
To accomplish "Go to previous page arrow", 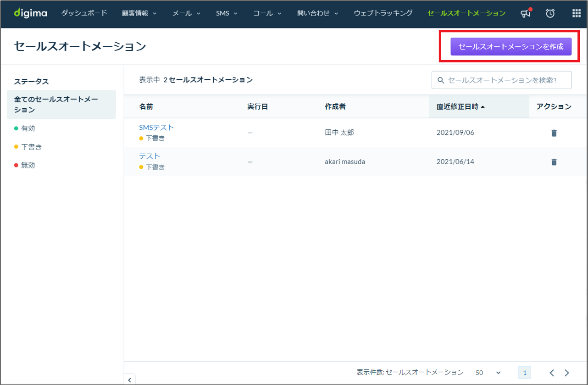I will tap(552, 373).
